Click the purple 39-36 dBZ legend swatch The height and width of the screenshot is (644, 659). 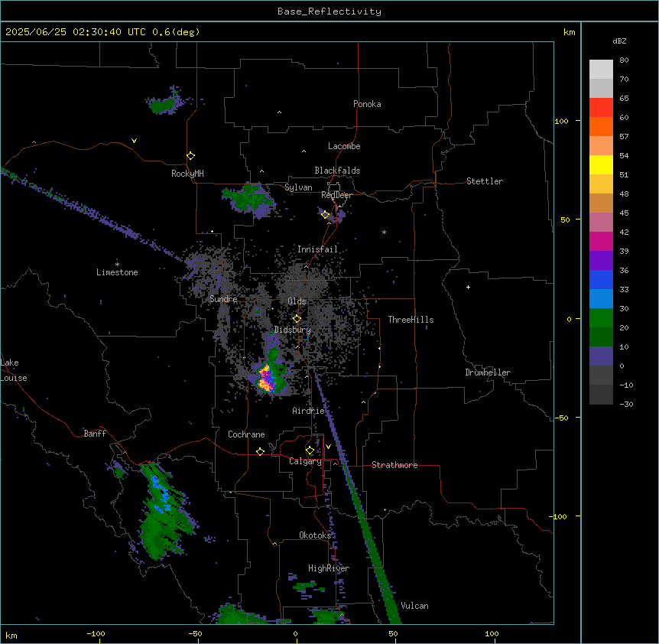coord(601,260)
